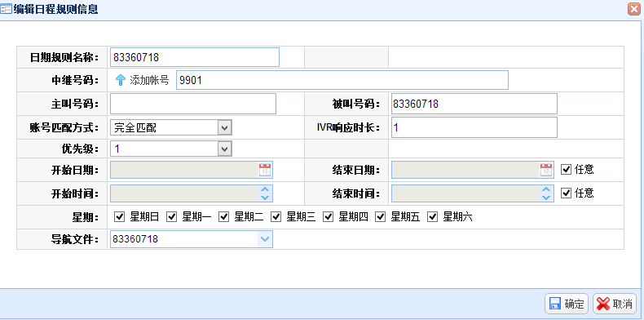
Task: Uncheck 任意 checkbox for end time
Action: pos(566,193)
